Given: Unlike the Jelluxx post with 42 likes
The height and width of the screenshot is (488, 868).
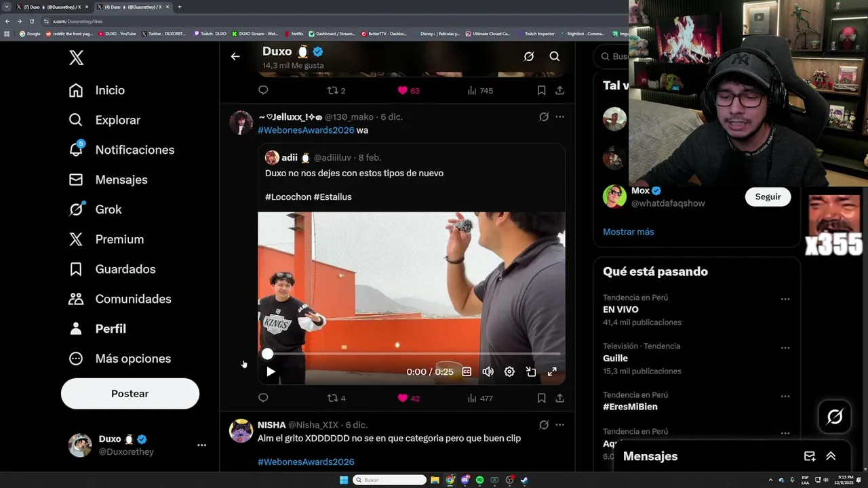Looking at the screenshot, I should (x=408, y=399).
